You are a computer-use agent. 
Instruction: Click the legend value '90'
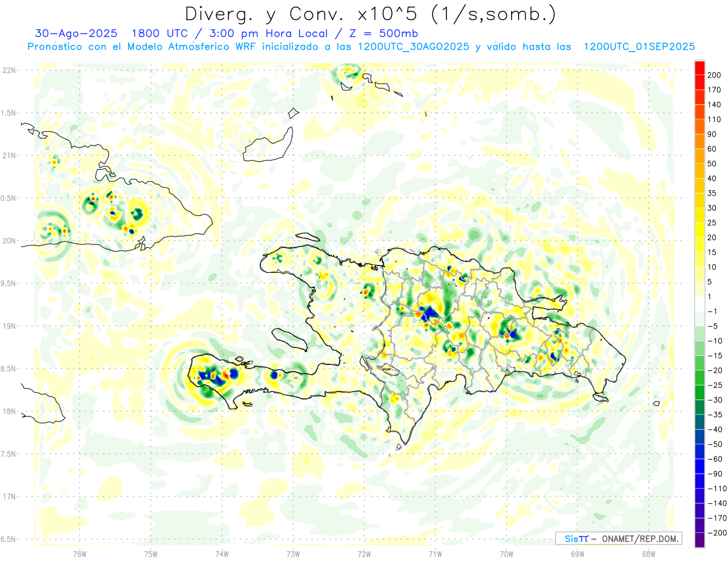click(712, 134)
